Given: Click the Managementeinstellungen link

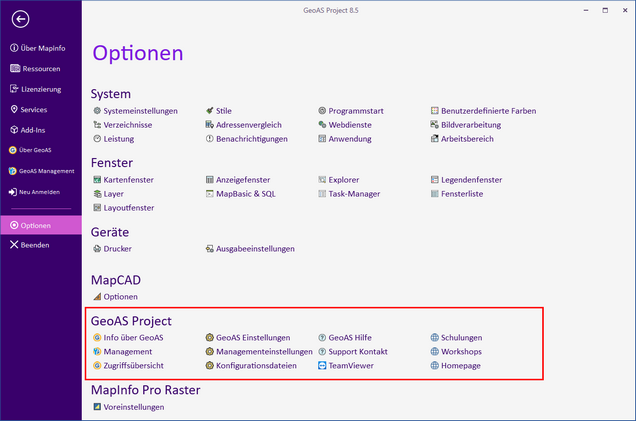Looking at the screenshot, I should coord(264,352).
